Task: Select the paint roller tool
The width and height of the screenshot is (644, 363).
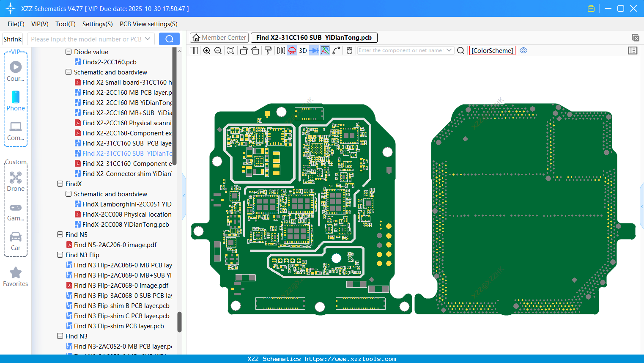Action: point(268,51)
